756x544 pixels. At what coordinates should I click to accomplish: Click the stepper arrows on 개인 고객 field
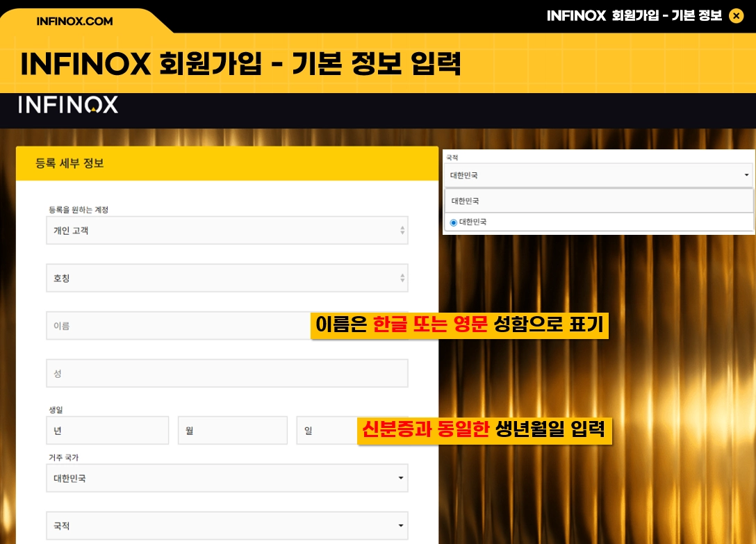402,231
